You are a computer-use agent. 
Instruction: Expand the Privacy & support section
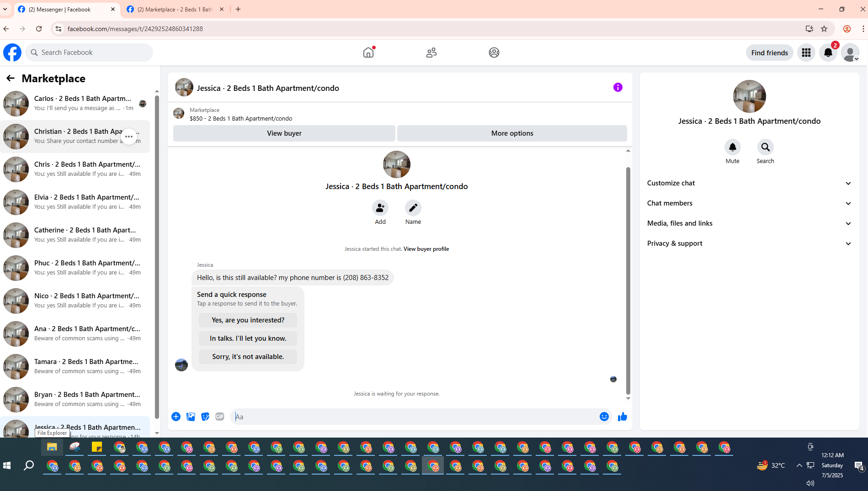tap(750, 243)
